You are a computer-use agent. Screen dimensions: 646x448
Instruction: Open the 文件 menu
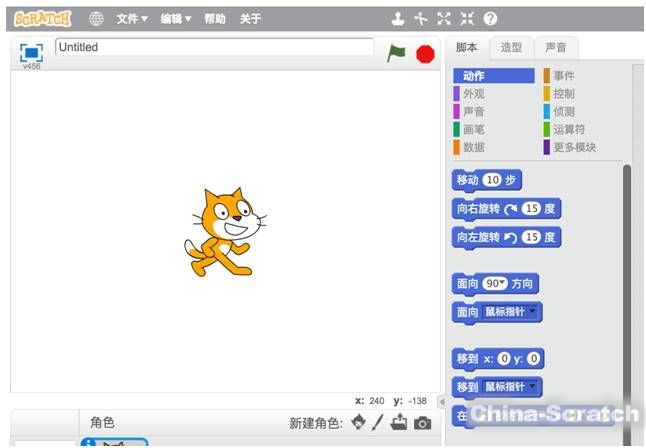pyautogui.click(x=131, y=18)
